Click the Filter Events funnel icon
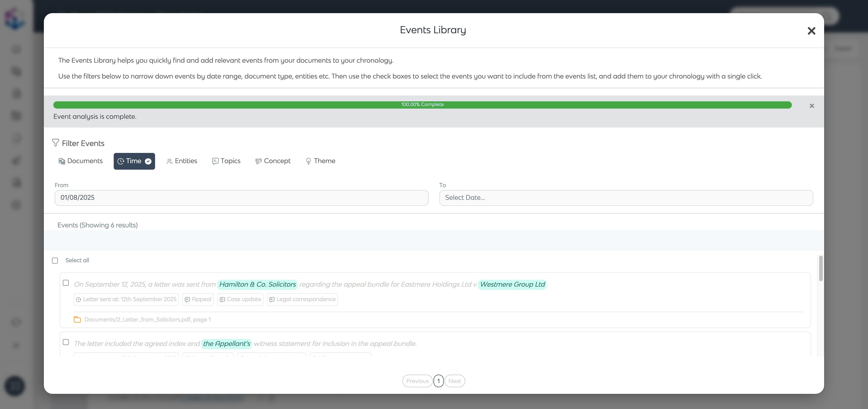The image size is (868, 409). click(56, 143)
